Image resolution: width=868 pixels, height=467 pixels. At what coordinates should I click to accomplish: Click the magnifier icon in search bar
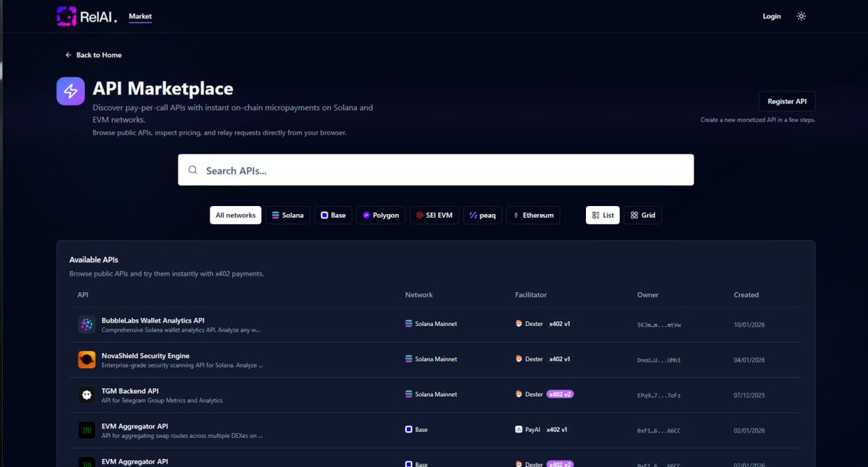point(192,170)
